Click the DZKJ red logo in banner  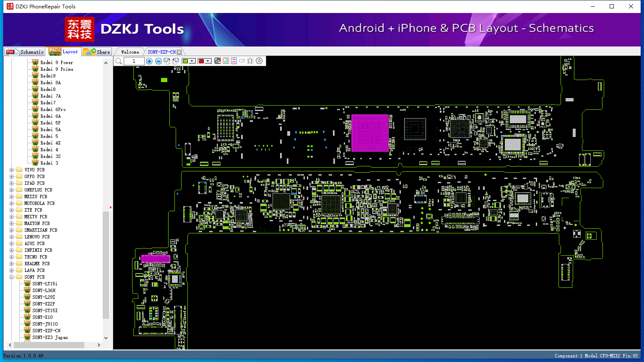click(x=80, y=29)
